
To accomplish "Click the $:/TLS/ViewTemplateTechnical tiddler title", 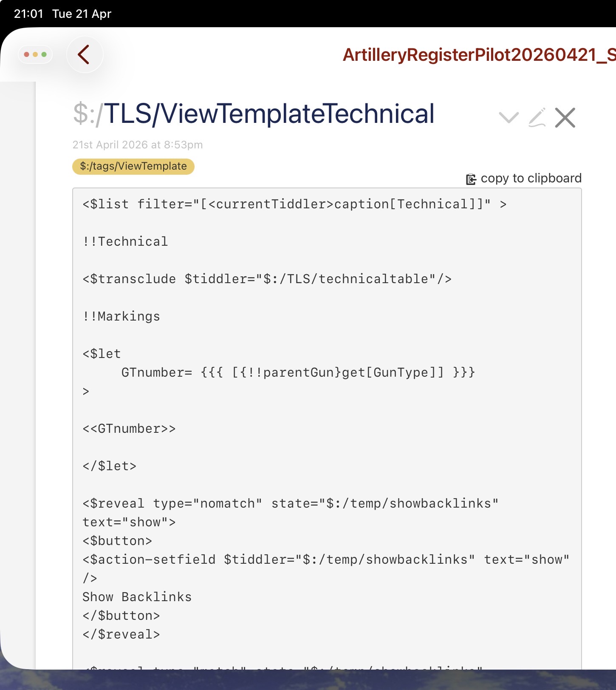I will pyautogui.click(x=254, y=114).
